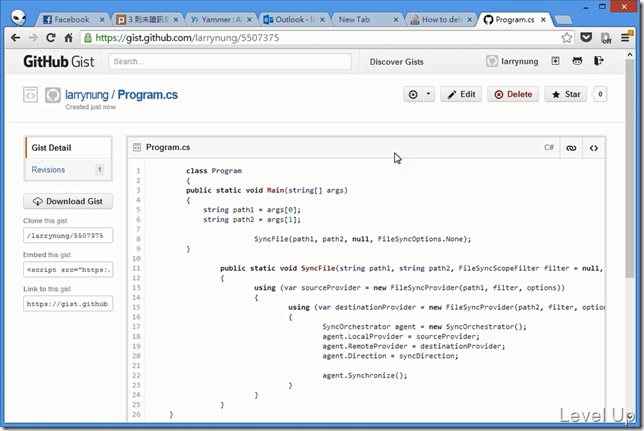Create a new gist via plus icon
The image size is (644, 431).
coord(555,61)
